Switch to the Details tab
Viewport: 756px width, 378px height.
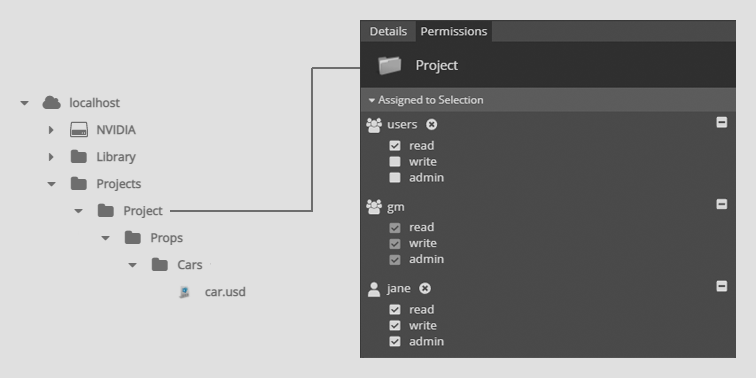click(x=388, y=31)
